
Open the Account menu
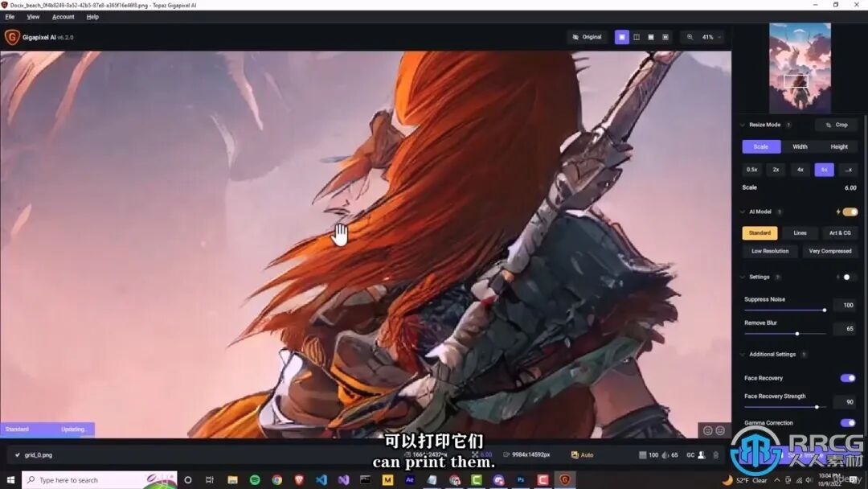(63, 17)
